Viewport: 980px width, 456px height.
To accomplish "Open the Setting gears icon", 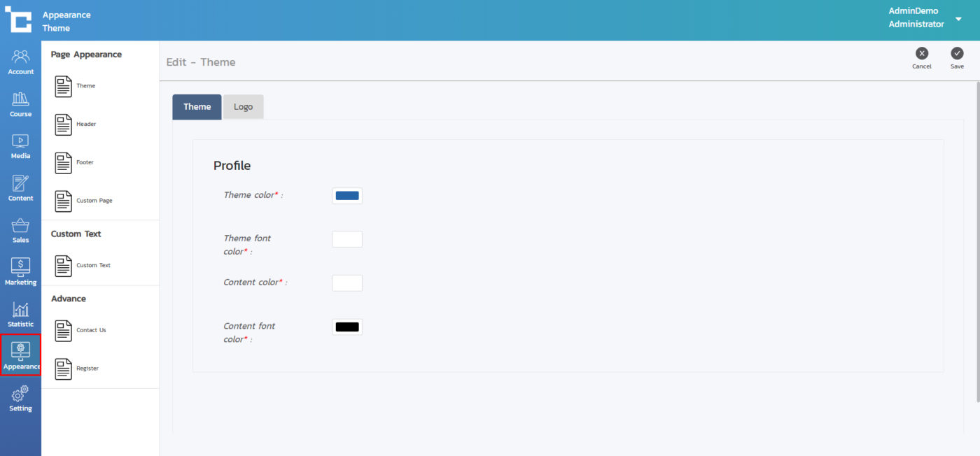I will click(20, 397).
